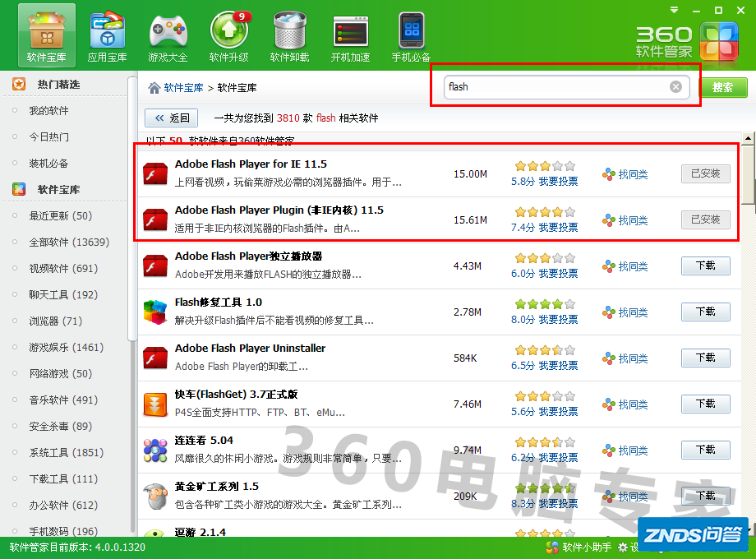756x559 pixels.
Task: Click the 360软件管家 logo
Action: point(687,41)
